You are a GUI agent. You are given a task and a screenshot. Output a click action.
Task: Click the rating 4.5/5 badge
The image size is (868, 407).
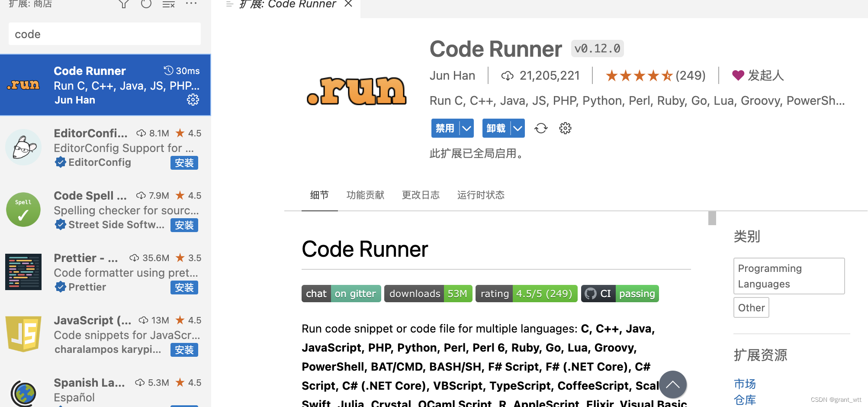click(527, 294)
